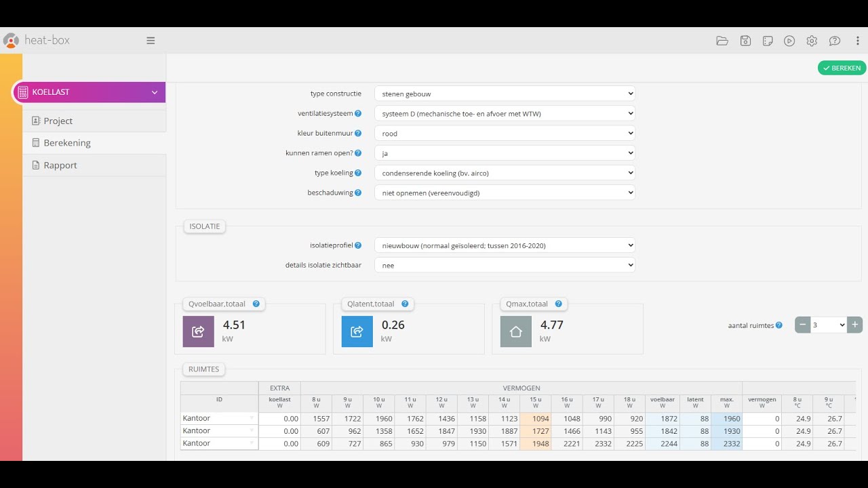Click the heat-box logo icon
Screen dimensions: 868x488
click(11, 41)
